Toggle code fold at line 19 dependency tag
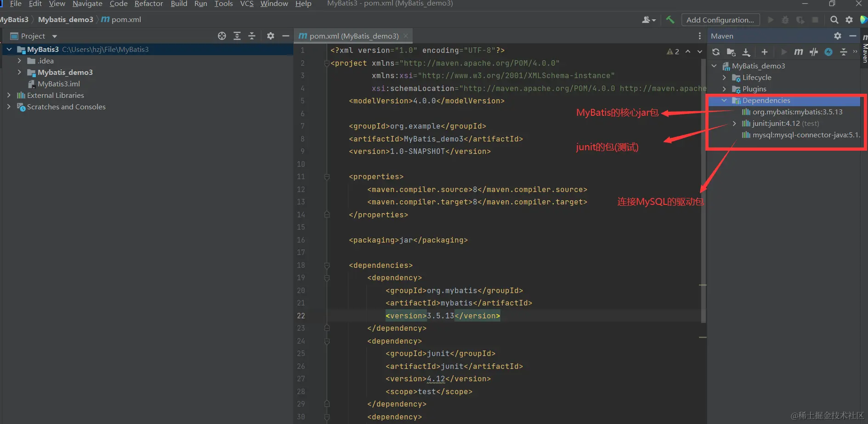868x424 pixels. click(x=327, y=277)
